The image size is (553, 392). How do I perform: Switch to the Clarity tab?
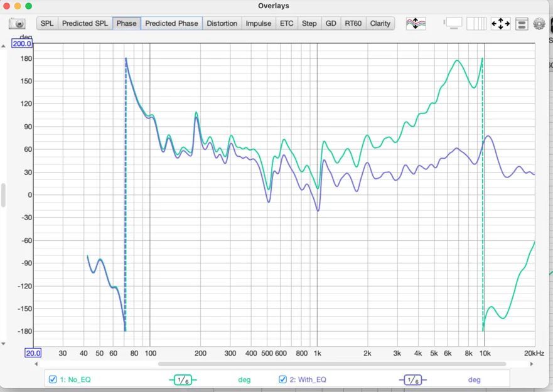click(x=380, y=24)
